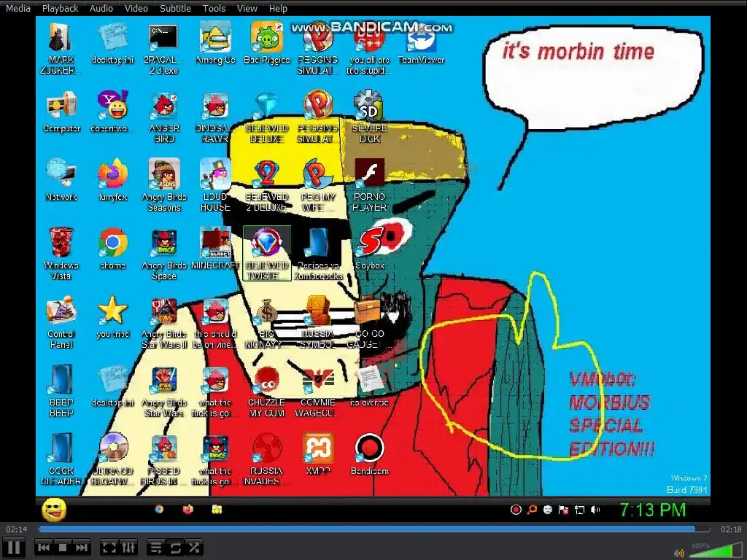
Task: Mute audio via speaker icon
Action: point(679,553)
